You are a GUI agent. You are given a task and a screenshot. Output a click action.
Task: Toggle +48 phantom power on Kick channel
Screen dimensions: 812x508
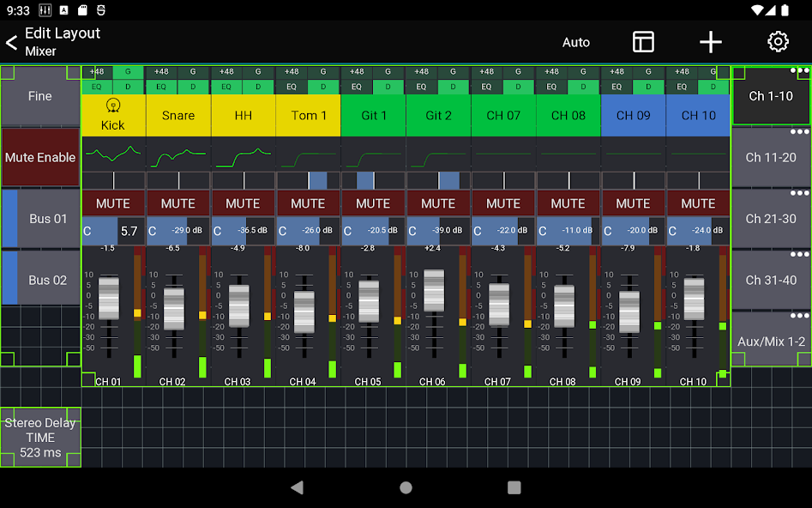97,71
